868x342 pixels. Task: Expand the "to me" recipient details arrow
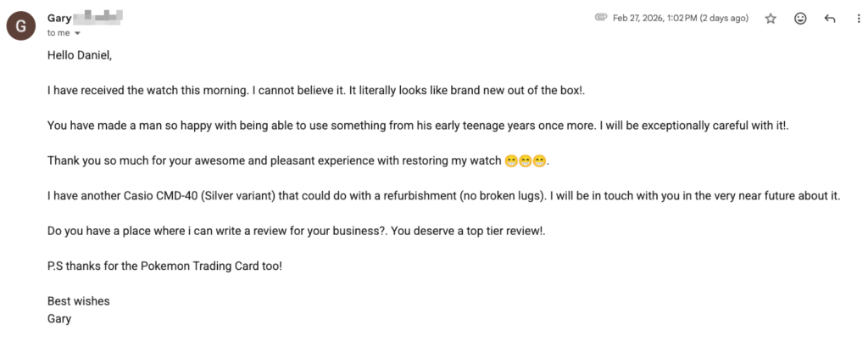click(x=77, y=34)
